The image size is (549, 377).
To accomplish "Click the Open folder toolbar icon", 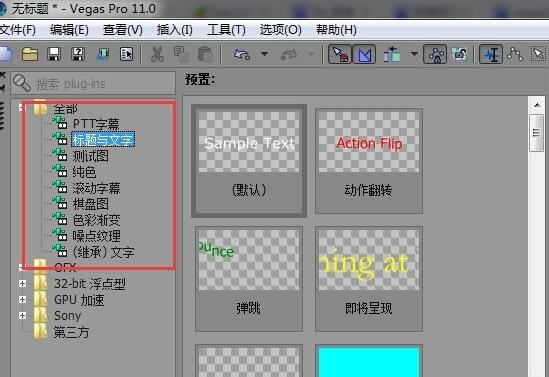I will pyautogui.click(x=30, y=54).
